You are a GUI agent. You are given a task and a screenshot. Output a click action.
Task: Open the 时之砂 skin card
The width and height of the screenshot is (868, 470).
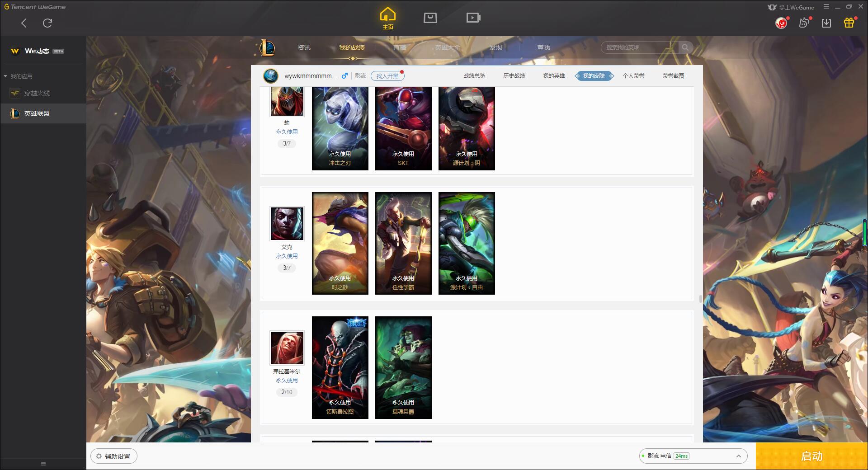tap(340, 243)
